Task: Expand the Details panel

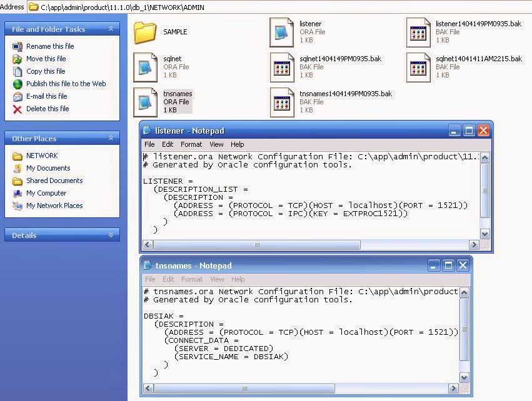Action: point(111,235)
